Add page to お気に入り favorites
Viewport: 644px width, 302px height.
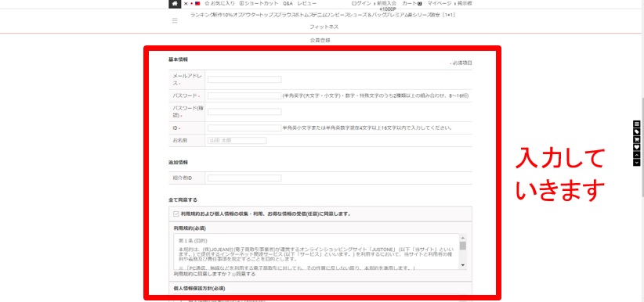(x=219, y=3)
